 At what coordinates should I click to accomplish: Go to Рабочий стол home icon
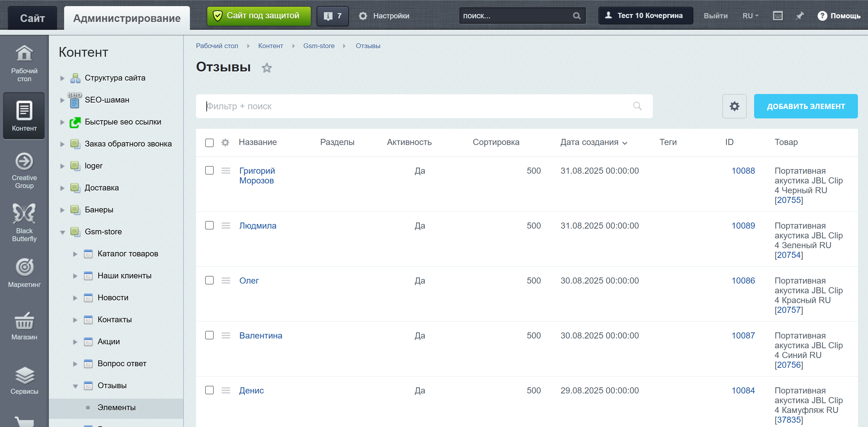[x=24, y=53]
